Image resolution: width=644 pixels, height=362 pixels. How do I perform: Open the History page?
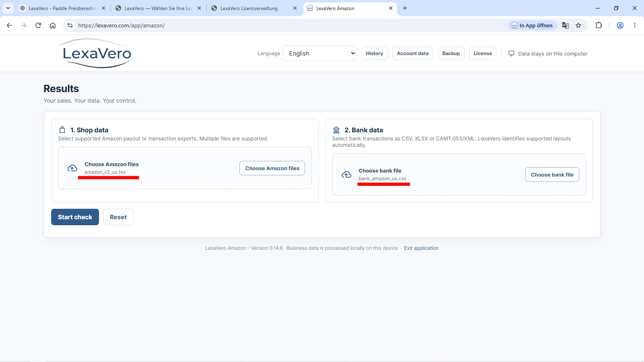pos(374,53)
